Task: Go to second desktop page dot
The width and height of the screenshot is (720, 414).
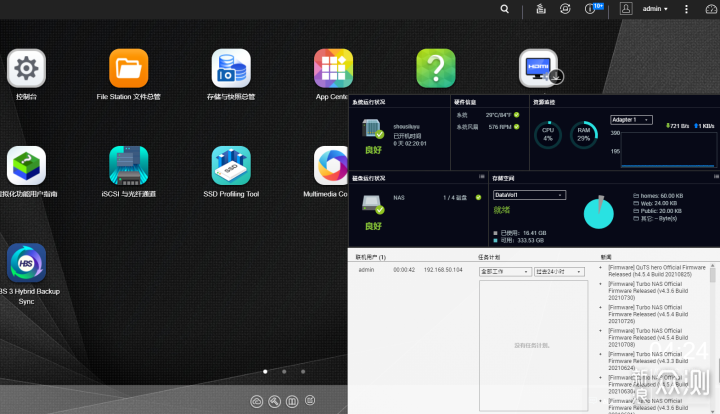Action: pos(284,372)
